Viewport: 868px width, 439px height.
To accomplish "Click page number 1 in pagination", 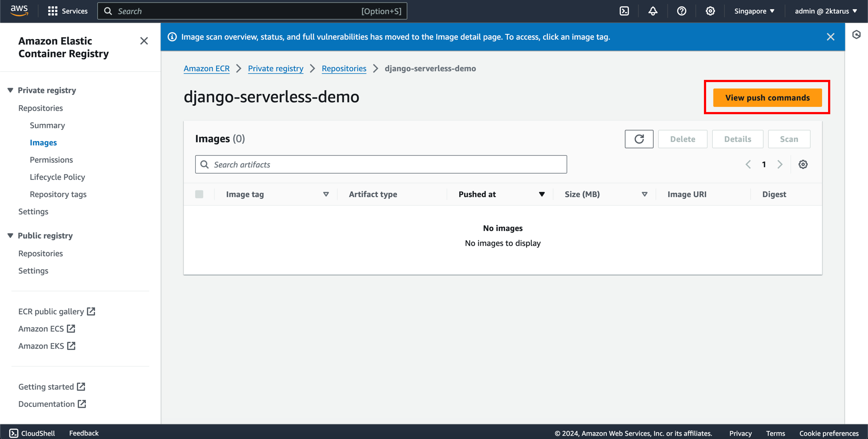I will click(764, 164).
